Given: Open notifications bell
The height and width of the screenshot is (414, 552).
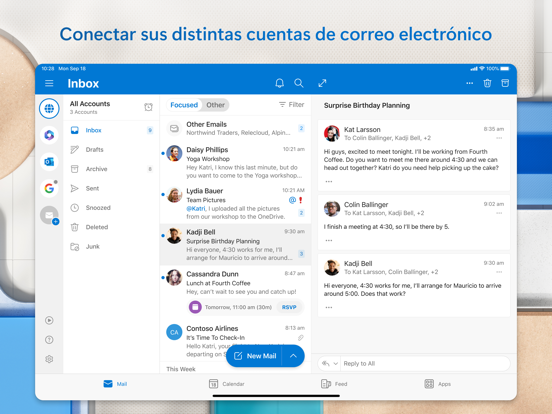Looking at the screenshot, I should tap(280, 83).
